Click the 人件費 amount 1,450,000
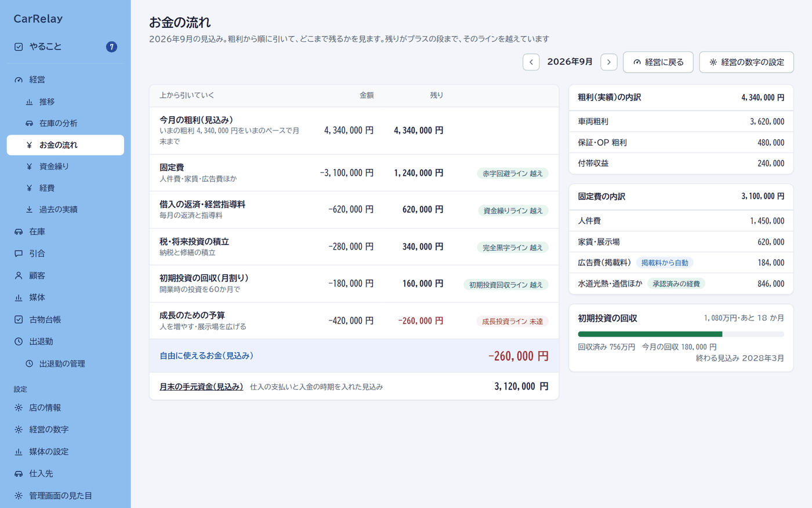Image resolution: width=812 pixels, height=508 pixels. 767,221
